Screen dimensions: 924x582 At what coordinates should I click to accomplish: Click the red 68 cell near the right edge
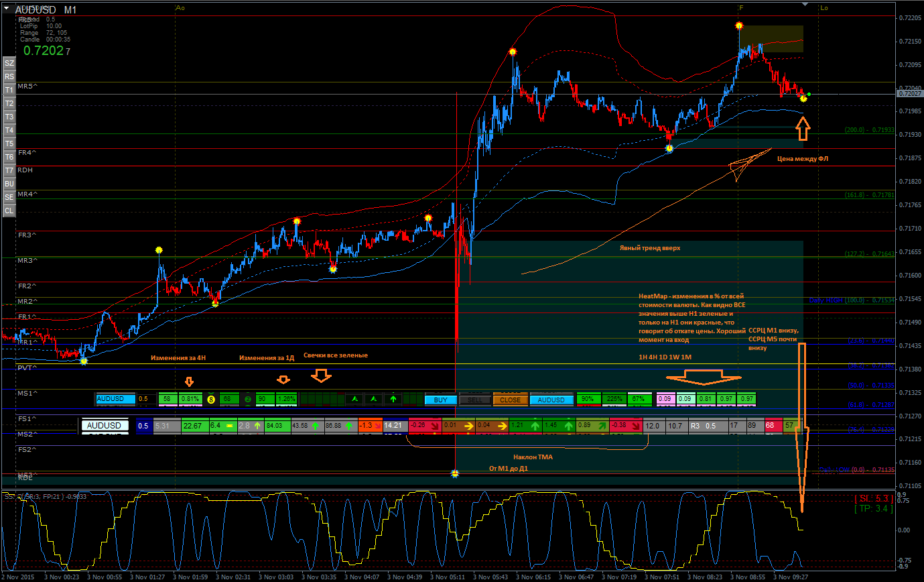[x=774, y=426]
